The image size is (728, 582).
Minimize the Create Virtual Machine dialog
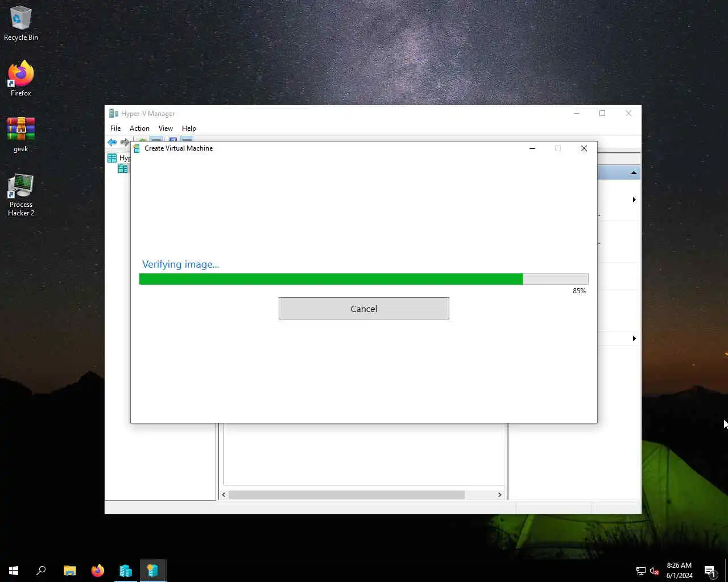click(x=532, y=148)
